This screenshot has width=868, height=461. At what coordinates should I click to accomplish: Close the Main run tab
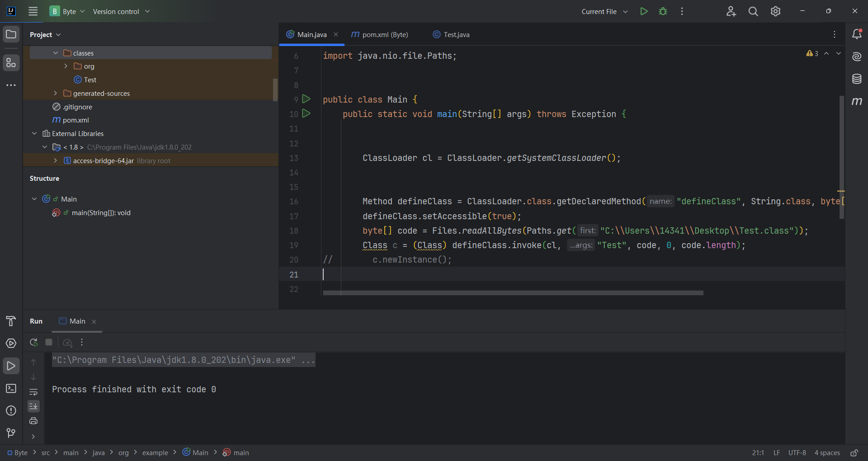click(x=94, y=322)
